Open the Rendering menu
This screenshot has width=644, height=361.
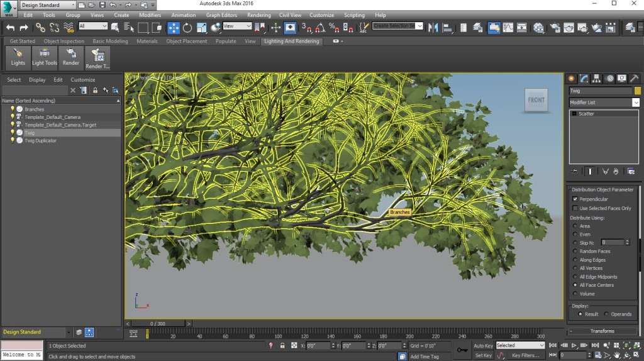[258, 15]
